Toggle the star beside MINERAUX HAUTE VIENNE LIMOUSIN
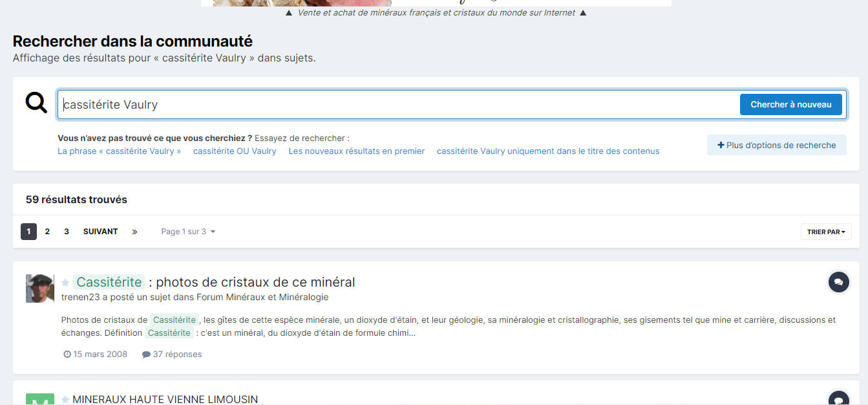Image resolution: width=868 pixels, height=405 pixels. click(65, 399)
